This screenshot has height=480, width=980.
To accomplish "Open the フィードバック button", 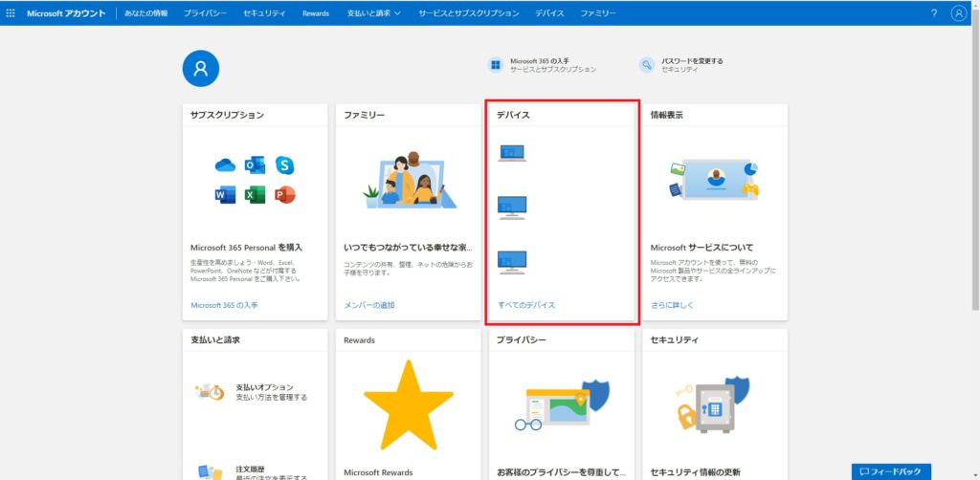I will pos(891,472).
